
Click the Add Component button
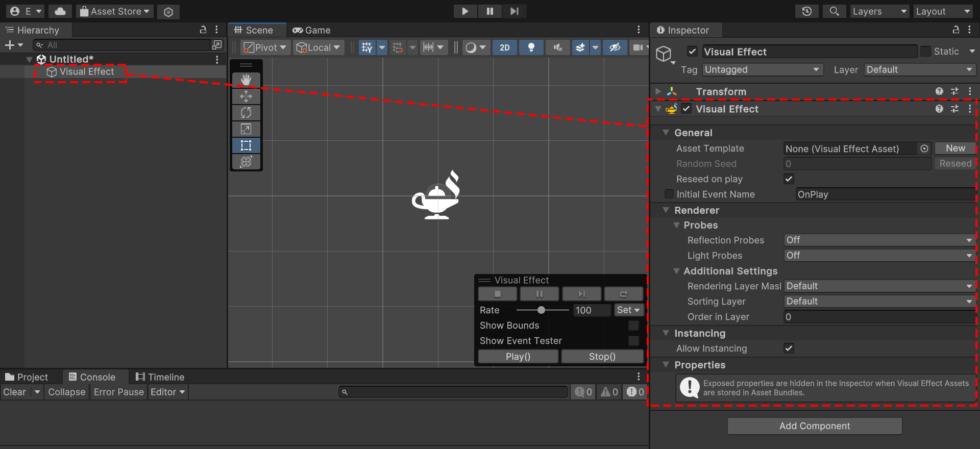pos(814,426)
